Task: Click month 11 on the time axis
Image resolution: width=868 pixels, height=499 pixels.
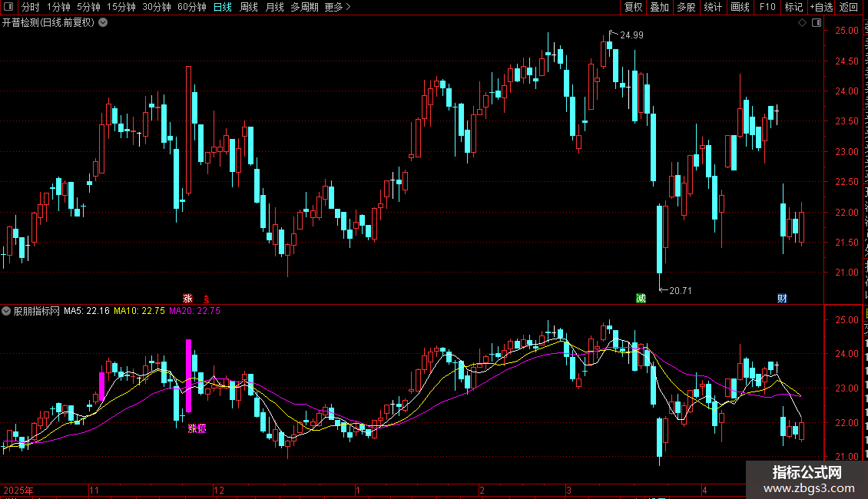Action: pyautogui.click(x=94, y=490)
